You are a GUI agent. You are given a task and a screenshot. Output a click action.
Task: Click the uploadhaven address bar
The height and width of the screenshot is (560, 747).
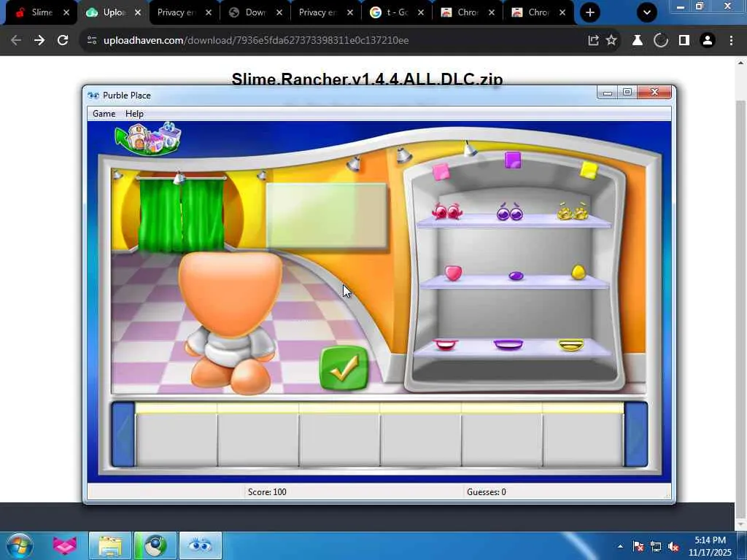click(x=333, y=41)
